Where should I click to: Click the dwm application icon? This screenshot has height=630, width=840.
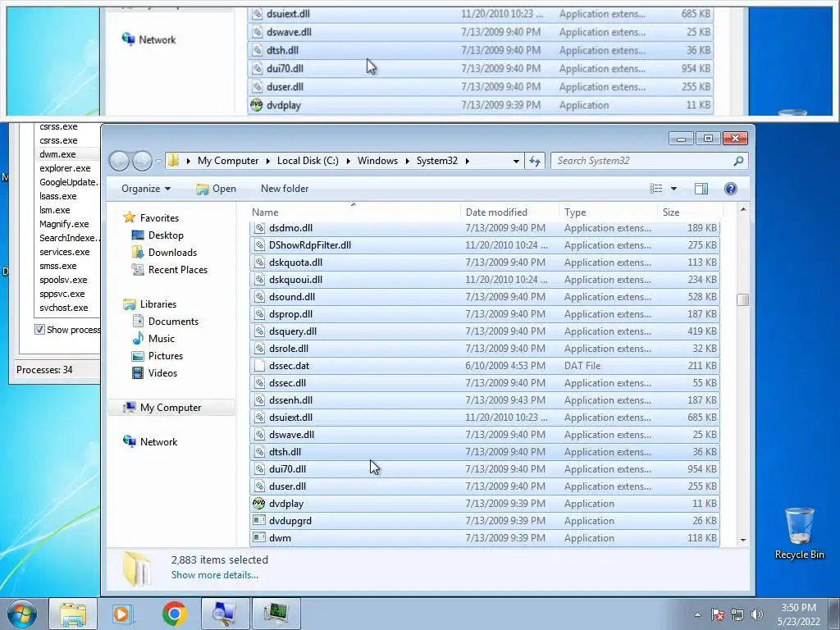point(258,537)
